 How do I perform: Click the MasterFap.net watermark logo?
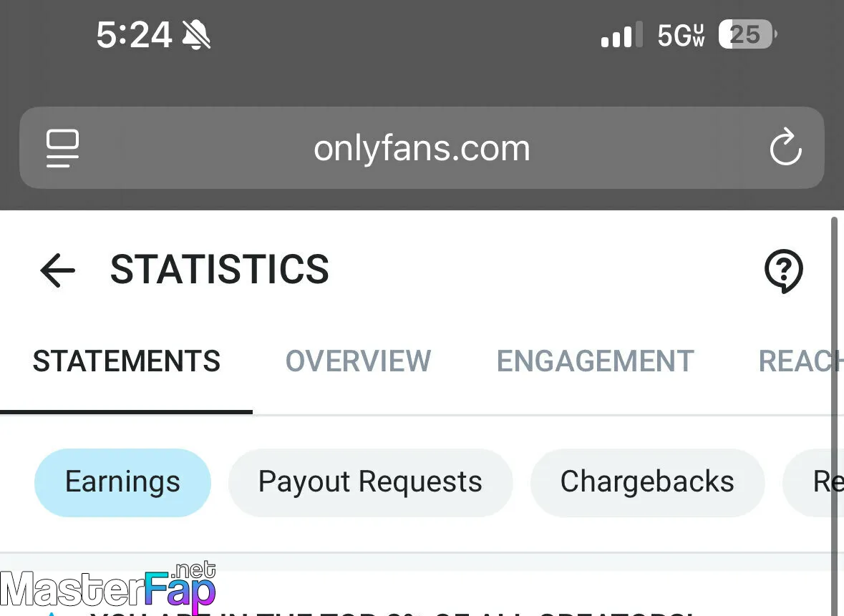[x=107, y=590]
